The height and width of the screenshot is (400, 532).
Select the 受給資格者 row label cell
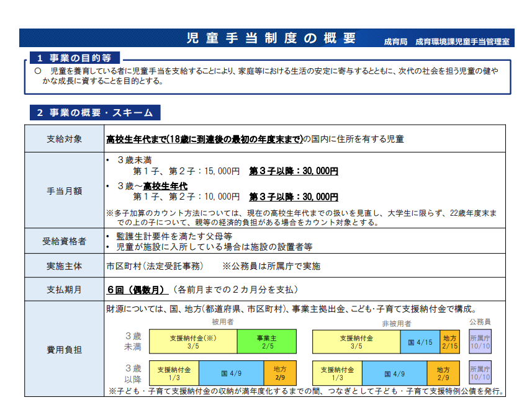pyautogui.click(x=65, y=241)
